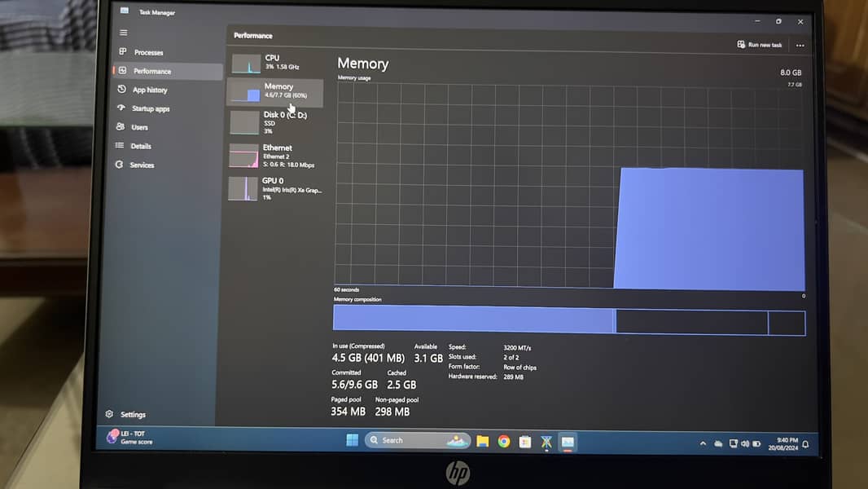The height and width of the screenshot is (489, 868).
Task: Click Run new task button
Action: coord(759,45)
